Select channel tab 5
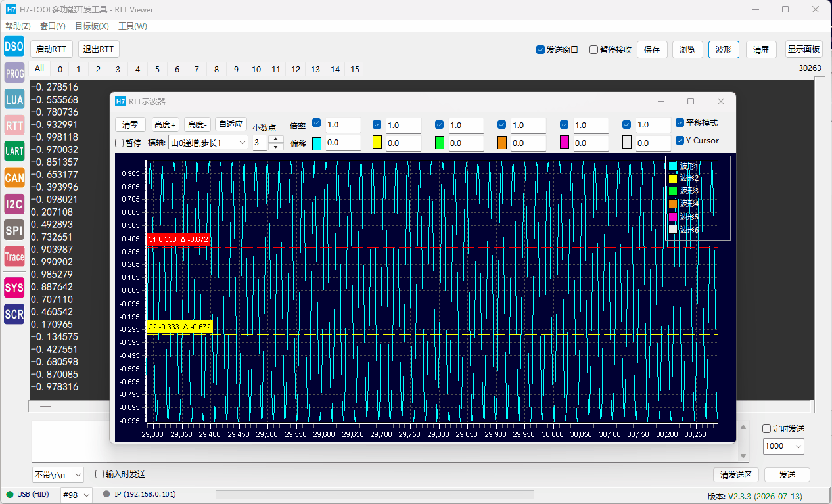Viewport: 832px width, 504px height. (x=157, y=69)
